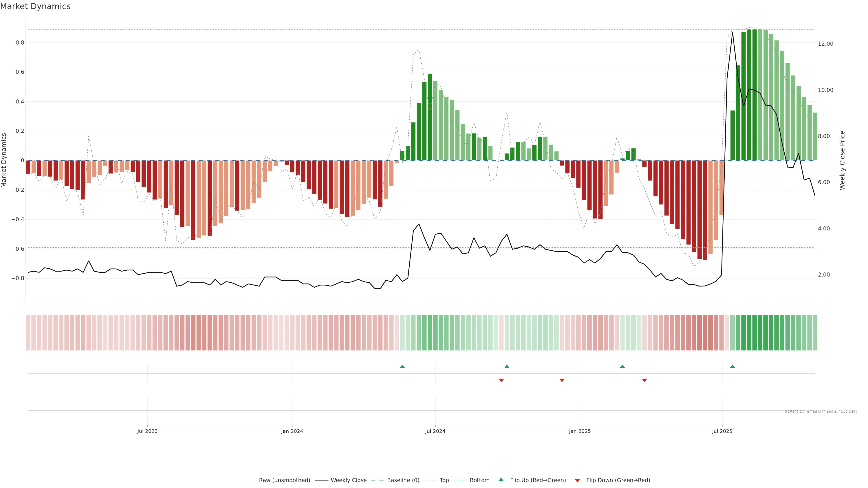Click the red Flip Down marker before Jan 2025
The height and width of the screenshot is (488, 868).
coord(562,380)
